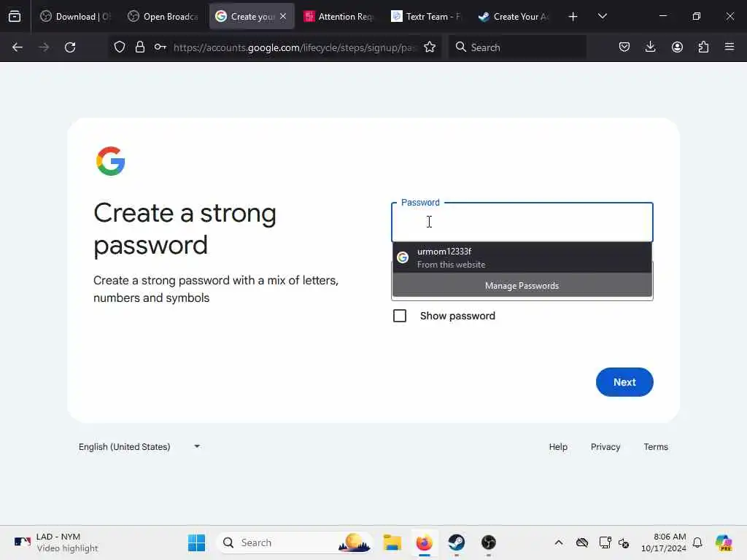Open OBS Studio from the taskbar
Image resolution: width=747 pixels, height=560 pixels.
(x=489, y=542)
